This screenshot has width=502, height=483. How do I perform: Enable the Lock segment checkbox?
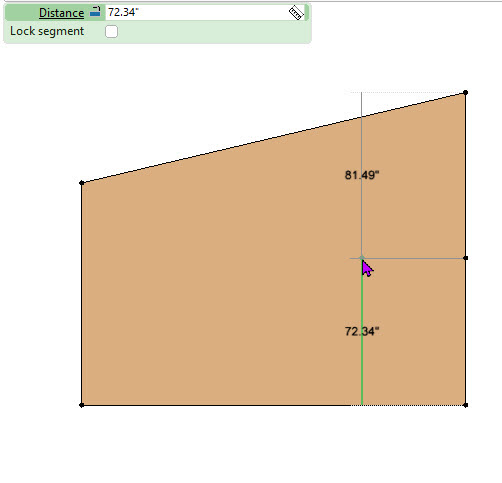pos(111,32)
